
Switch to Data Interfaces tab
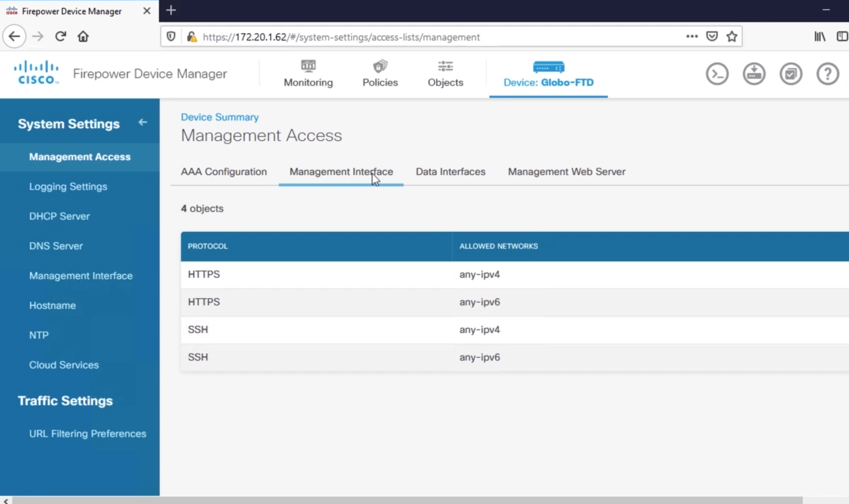tap(451, 172)
